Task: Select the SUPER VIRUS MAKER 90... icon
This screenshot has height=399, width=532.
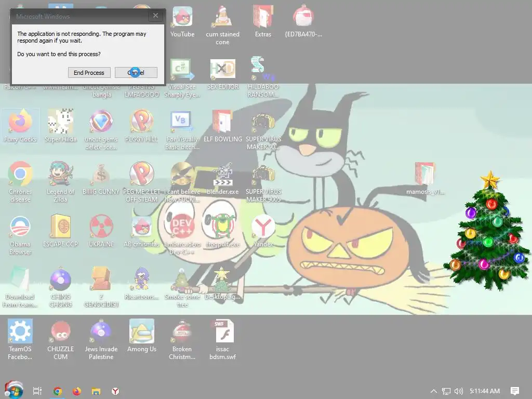Action: point(263,130)
